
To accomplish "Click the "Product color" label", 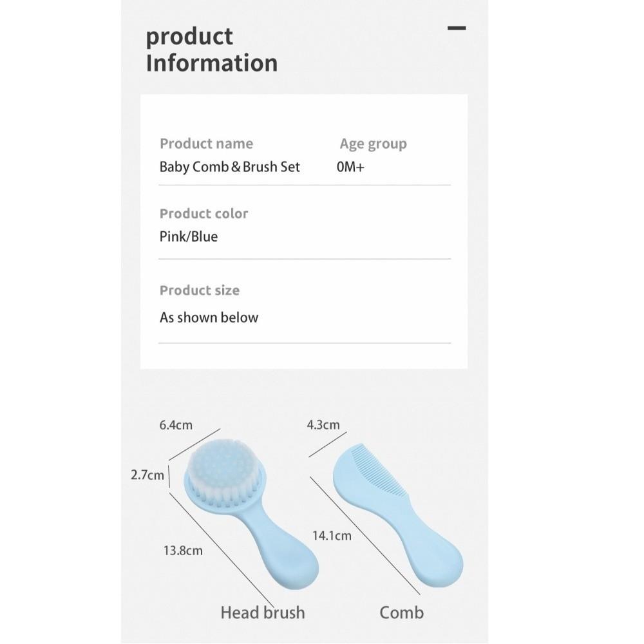I will 204,213.
